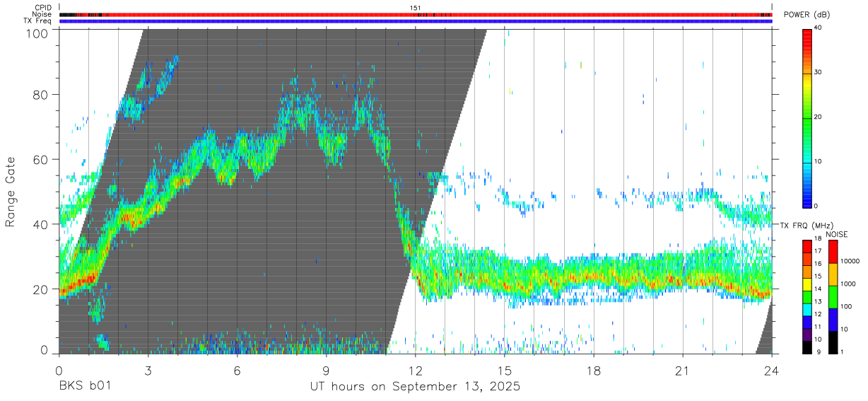This screenshot has width=868, height=401.
Task: Click the 80 tick on Range Gate axis
Action: click(41, 95)
